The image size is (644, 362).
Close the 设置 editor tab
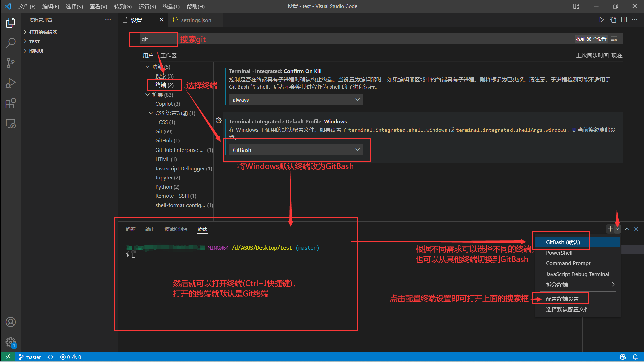point(162,20)
